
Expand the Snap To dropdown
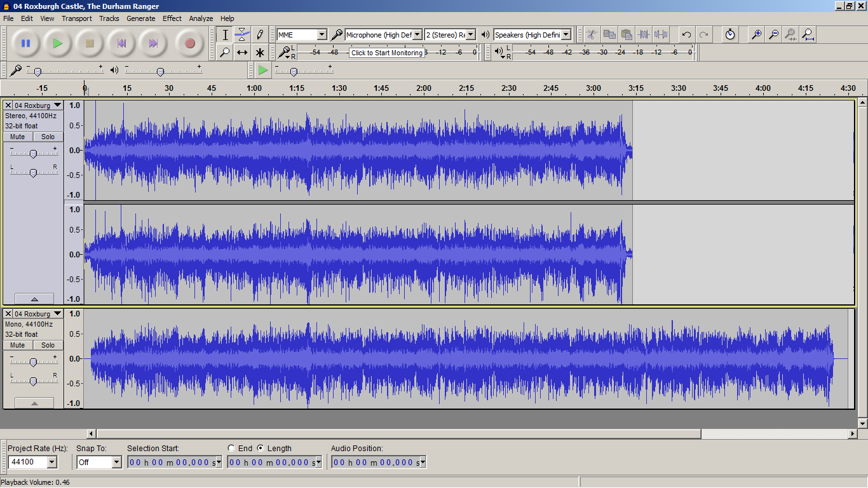116,462
